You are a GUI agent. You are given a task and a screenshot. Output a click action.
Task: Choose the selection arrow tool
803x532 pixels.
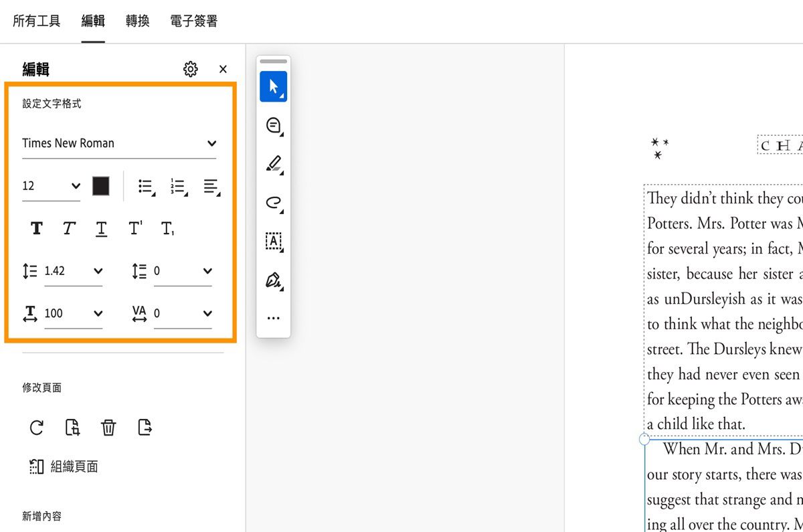[x=274, y=86]
